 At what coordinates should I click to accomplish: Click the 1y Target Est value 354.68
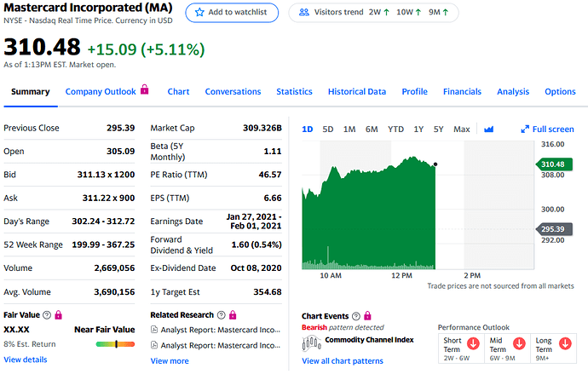pyautogui.click(x=268, y=292)
